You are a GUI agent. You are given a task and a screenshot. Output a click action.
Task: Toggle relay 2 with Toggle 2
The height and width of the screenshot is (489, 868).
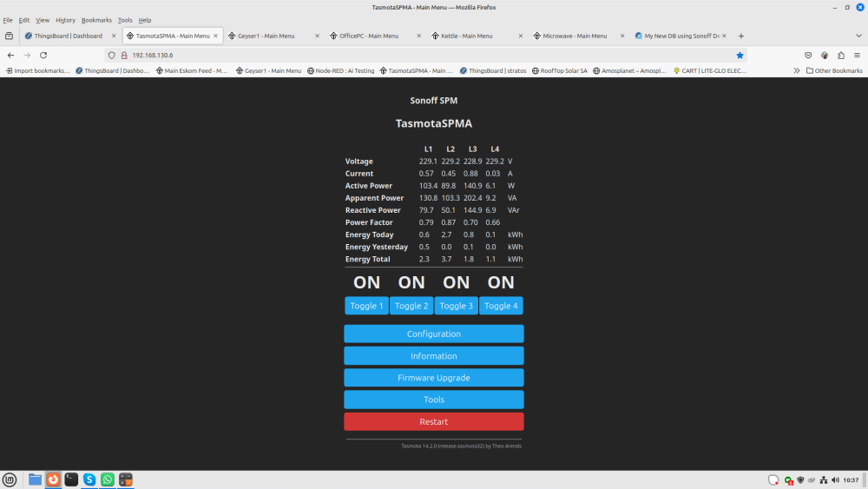pos(411,306)
